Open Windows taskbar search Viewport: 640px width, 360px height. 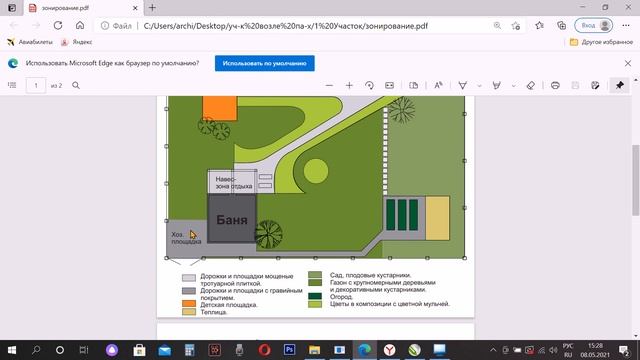click(36, 350)
